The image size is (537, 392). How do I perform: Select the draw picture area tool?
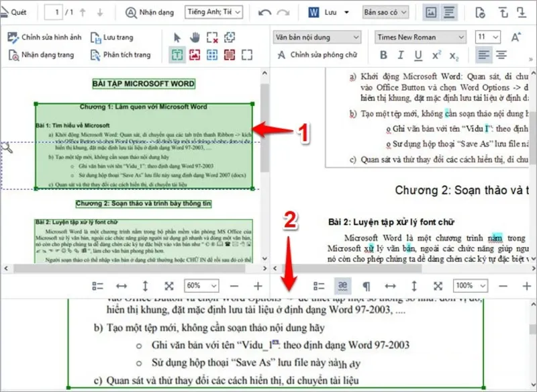[x=195, y=55]
